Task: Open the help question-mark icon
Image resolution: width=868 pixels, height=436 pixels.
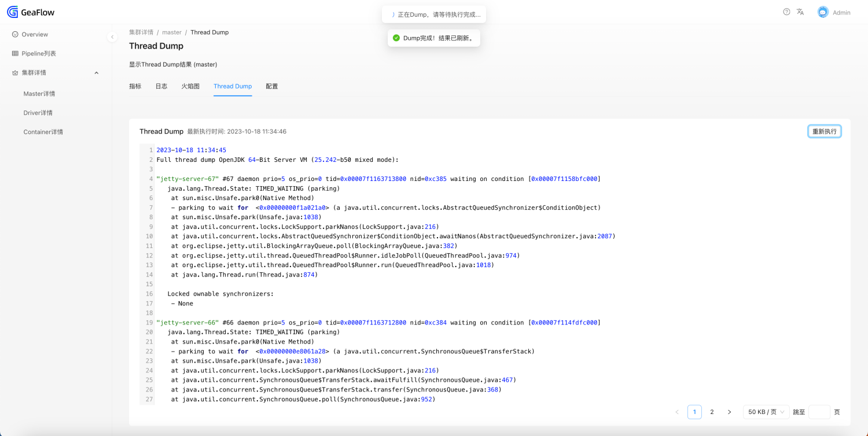Action: [x=785, y=12]
